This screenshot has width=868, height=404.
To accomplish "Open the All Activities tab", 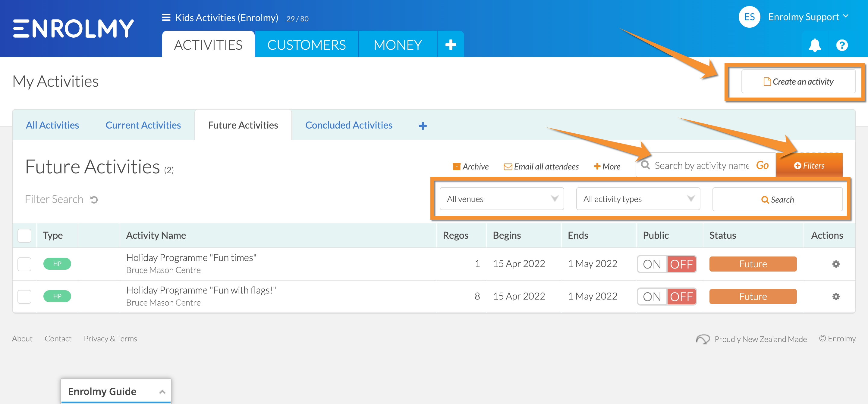I will pos(52,125).
